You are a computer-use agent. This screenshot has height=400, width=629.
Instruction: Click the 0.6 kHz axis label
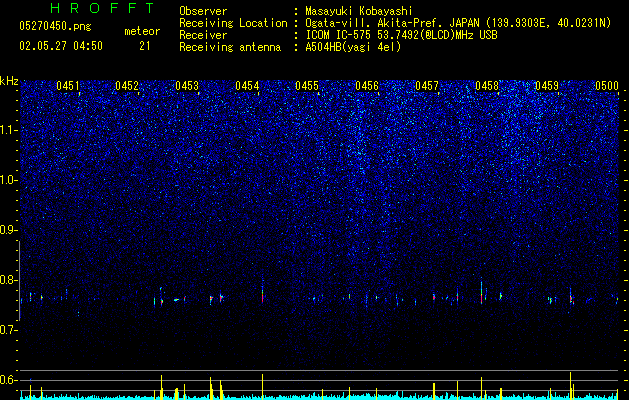(x=9, y=380)
